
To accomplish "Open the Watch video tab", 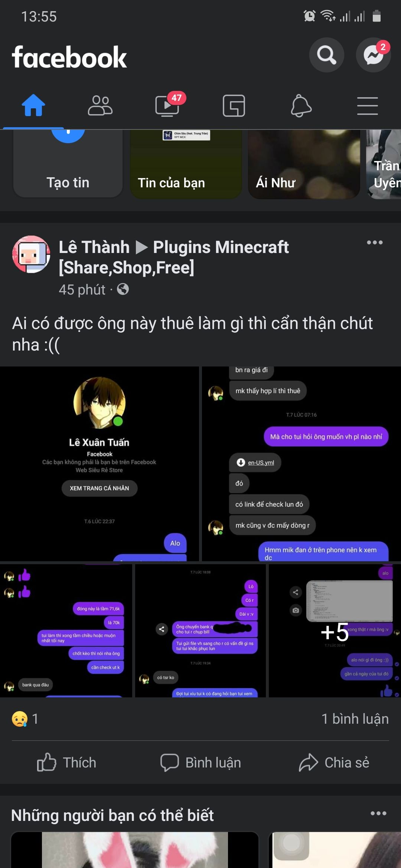I will pyautogui.click(x=167, y=106).
